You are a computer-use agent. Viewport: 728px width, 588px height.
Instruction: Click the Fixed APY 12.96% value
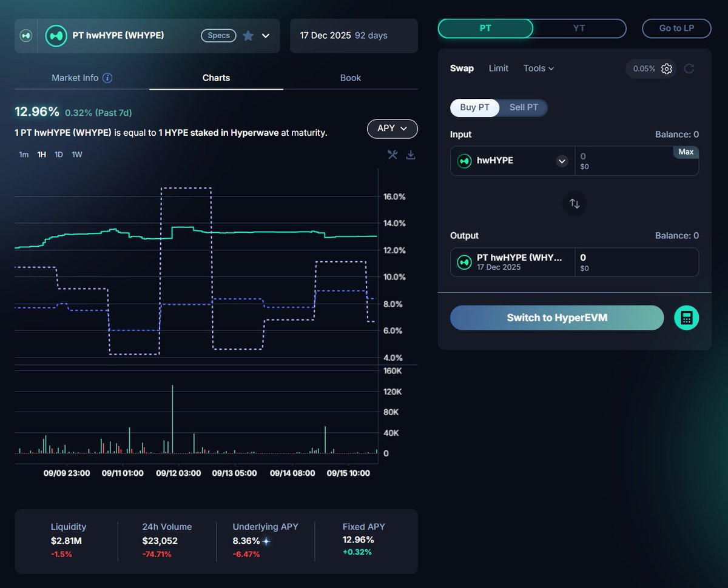click(359, 540)
